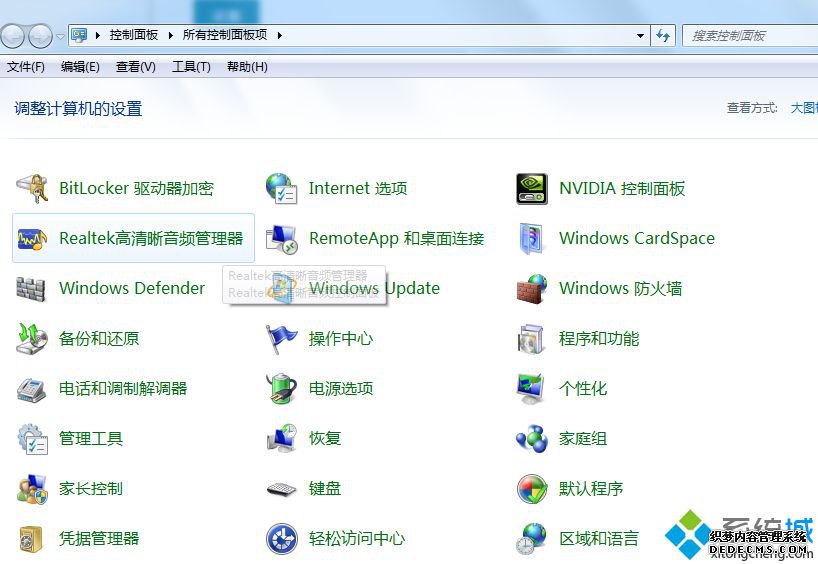Open the 操作中心 text link
This screenshot has width=818, height=564.
click(x=341, y=339)
